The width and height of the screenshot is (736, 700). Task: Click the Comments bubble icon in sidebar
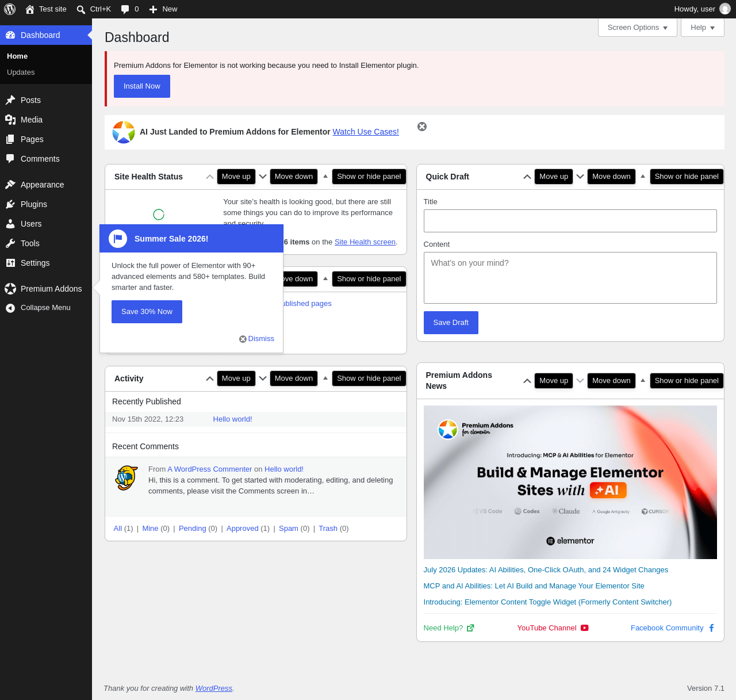(10, 159)
